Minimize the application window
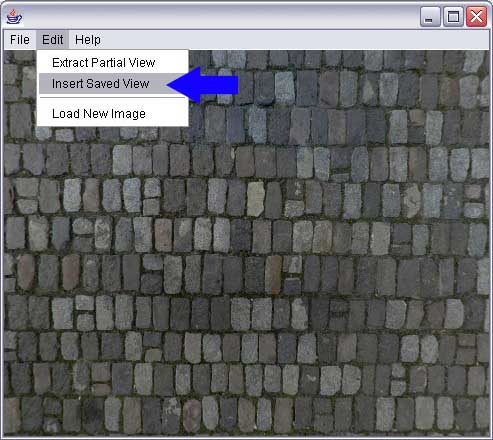 point(430,17)
